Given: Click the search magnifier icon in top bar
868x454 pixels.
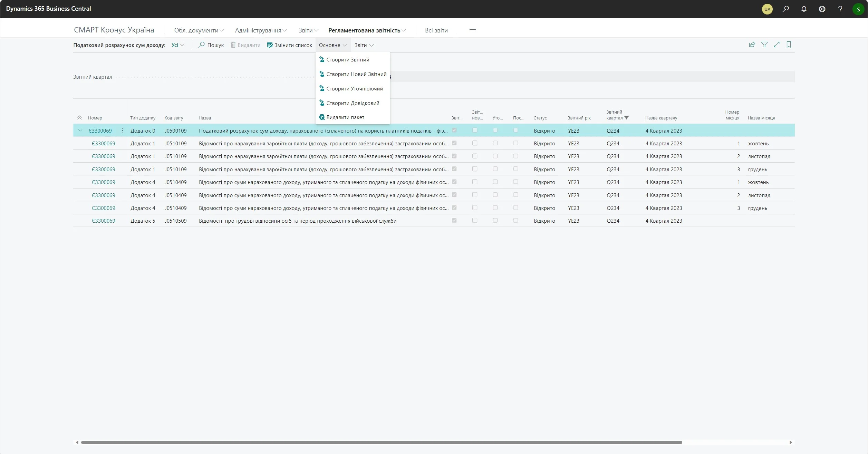Looking at the screenshot, I should (x=785, y=9).
